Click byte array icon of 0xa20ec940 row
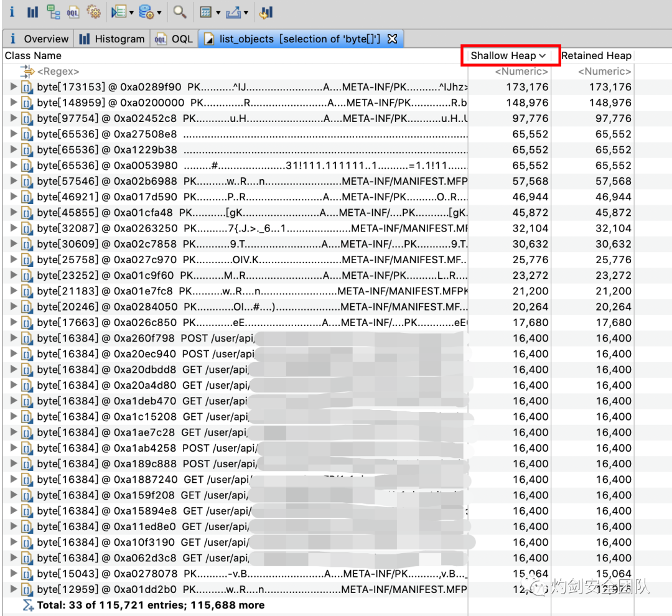Screen dimensions: 672x616 coord(27,354)
